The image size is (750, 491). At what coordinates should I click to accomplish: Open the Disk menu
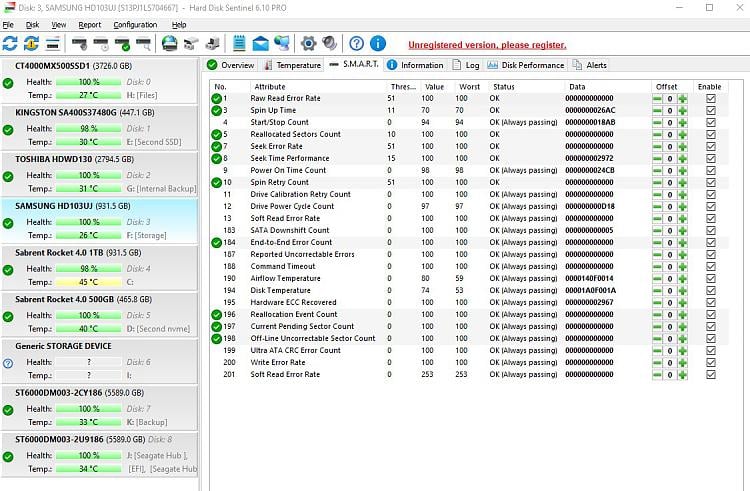(33, 25)
